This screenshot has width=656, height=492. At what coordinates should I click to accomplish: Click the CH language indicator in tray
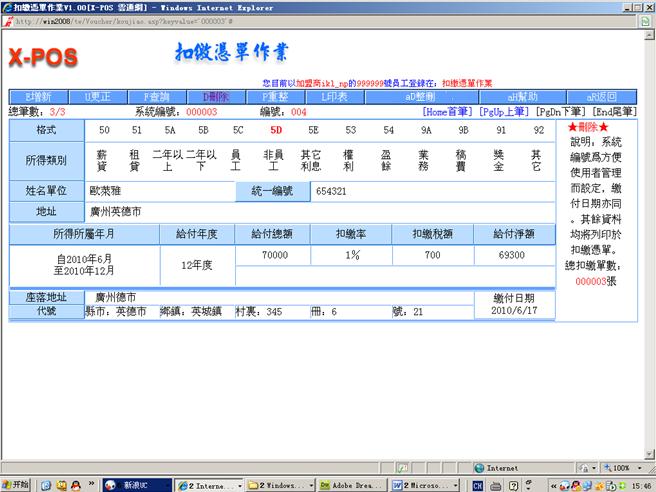(479, 484)
